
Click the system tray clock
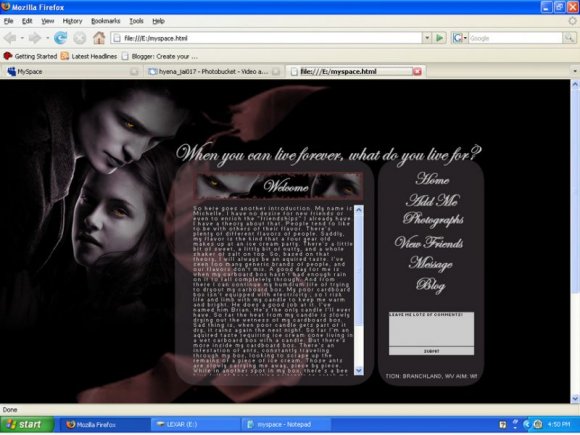pos(559,424)
